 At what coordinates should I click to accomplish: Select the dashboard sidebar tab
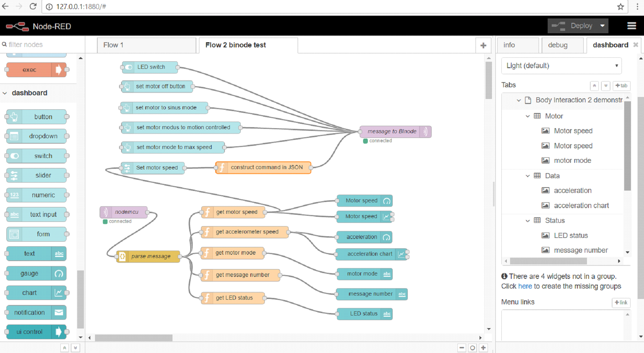(610, 45)
